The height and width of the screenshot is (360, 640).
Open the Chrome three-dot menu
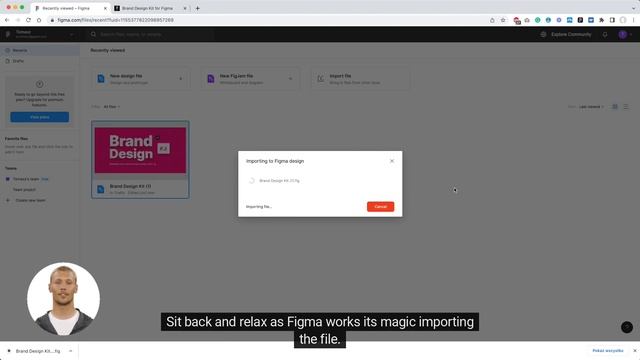click(633, 20)
